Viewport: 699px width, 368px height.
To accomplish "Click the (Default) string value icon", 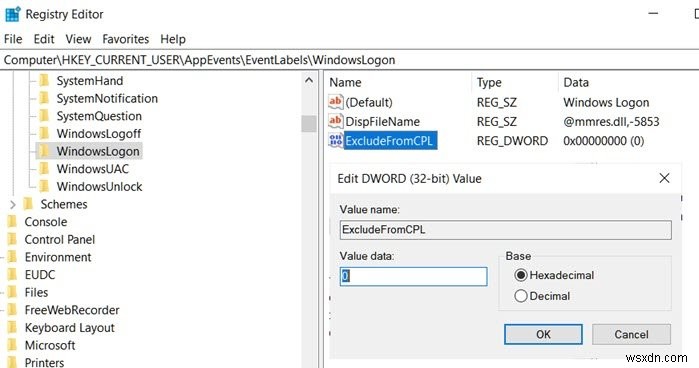I will pos(336,102).
